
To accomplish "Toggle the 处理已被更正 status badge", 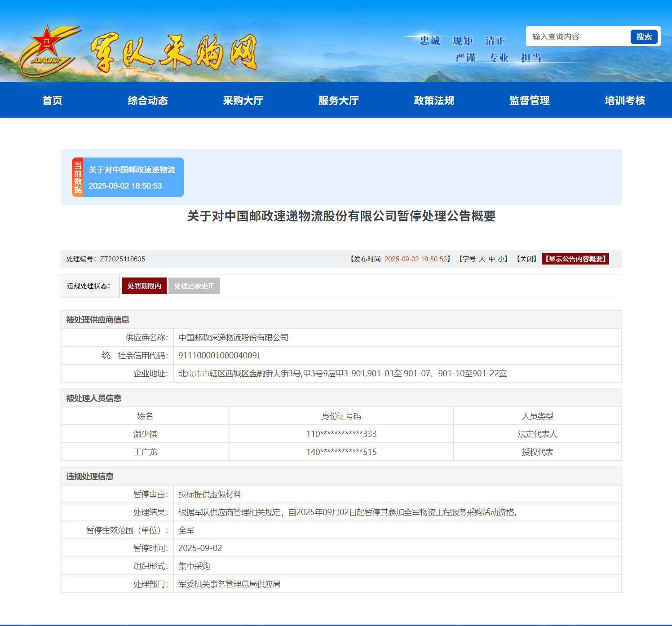I will point(194,286).
